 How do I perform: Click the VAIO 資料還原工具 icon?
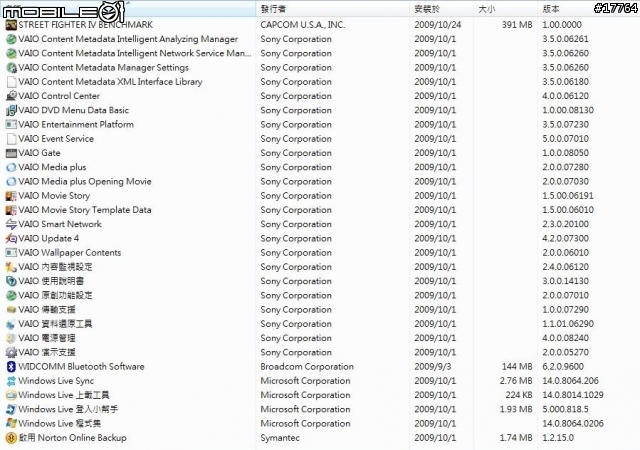pos(11,324)
